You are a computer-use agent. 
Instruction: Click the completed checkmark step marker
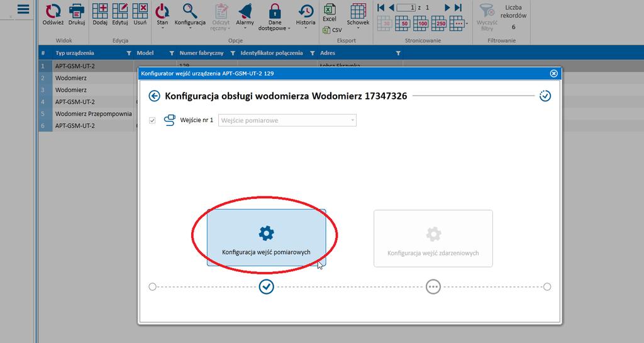click(266, 287)
